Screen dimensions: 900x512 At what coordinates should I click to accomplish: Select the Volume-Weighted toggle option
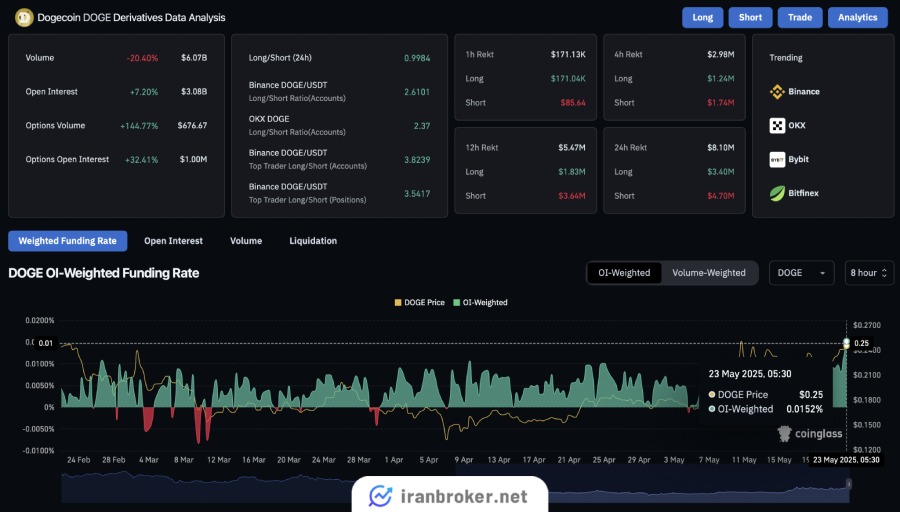[709, 273]
